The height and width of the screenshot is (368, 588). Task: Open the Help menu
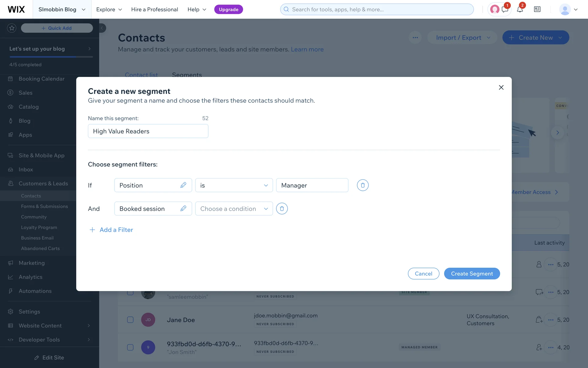(x=197, y=9)
